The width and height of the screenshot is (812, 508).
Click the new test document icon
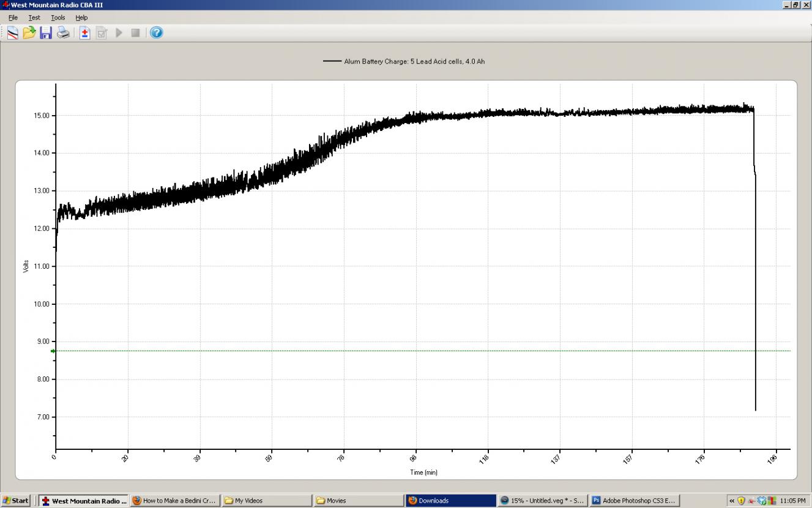pos(84,33)
